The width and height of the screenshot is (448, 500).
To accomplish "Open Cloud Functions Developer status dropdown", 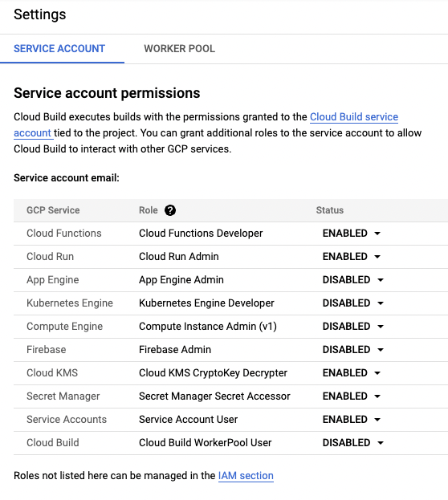I will pos(352,234).
